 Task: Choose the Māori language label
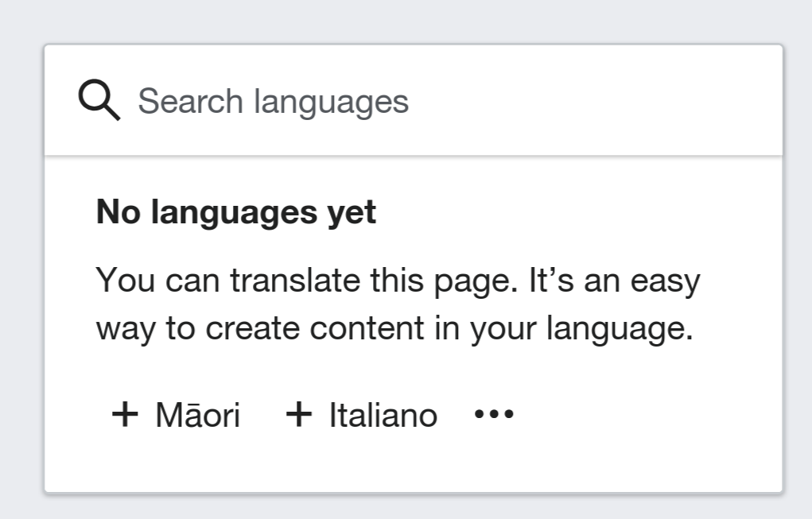pos(198,414)
